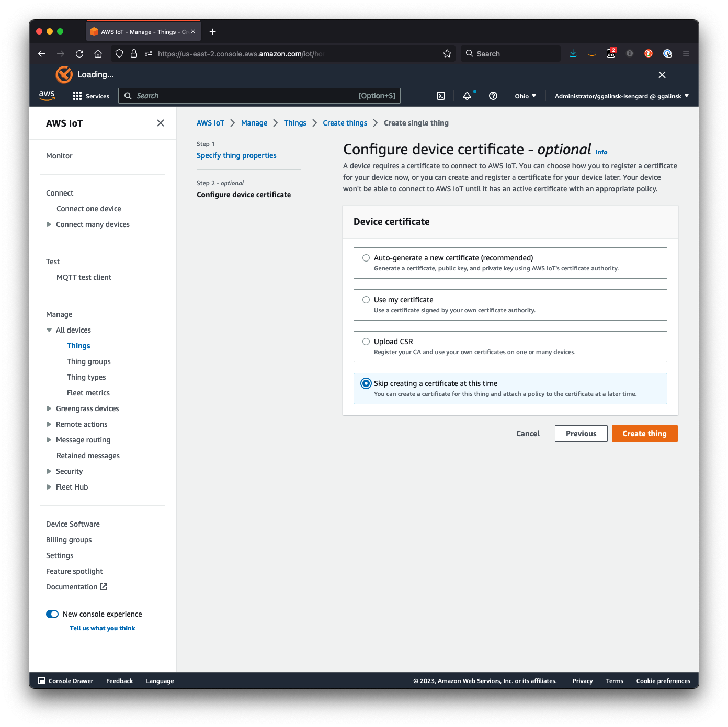728x727 pixels.
Task: Open the Administrator account dropdown
Action: coord(622,96)
